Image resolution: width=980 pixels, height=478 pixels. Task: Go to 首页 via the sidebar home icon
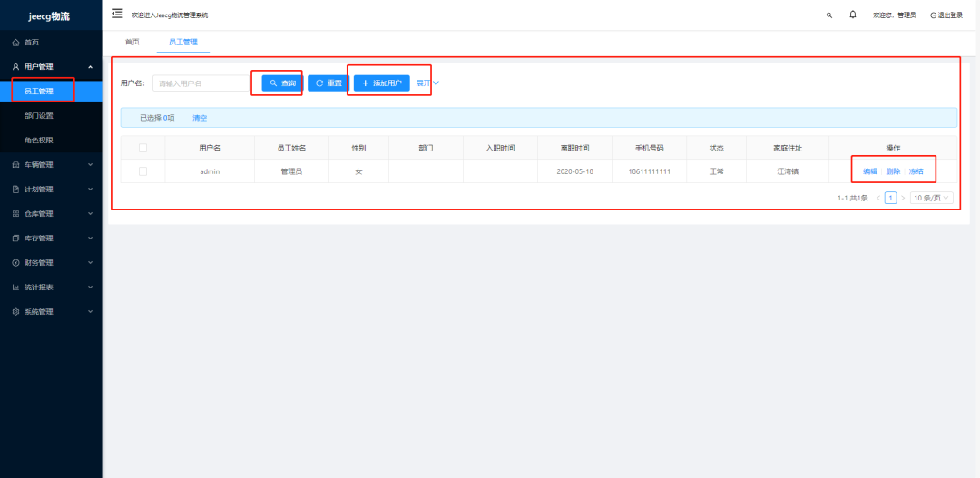[16, 43]
